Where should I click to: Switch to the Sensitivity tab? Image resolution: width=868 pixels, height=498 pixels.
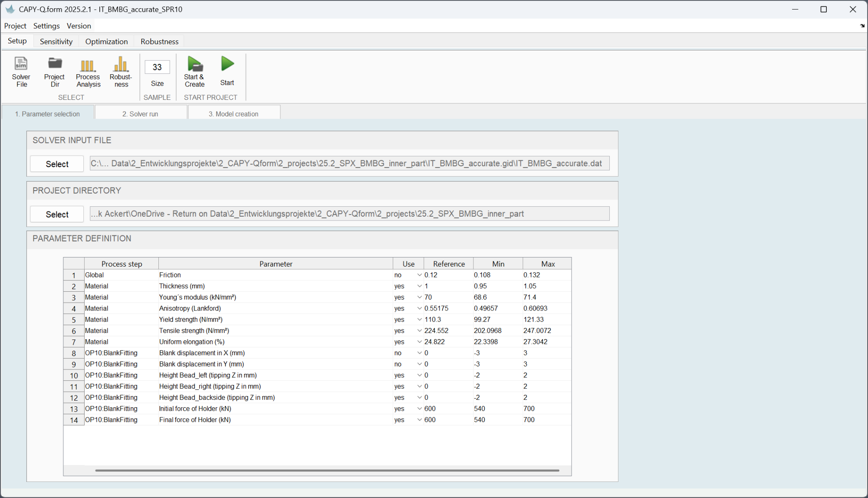(56, 41)
